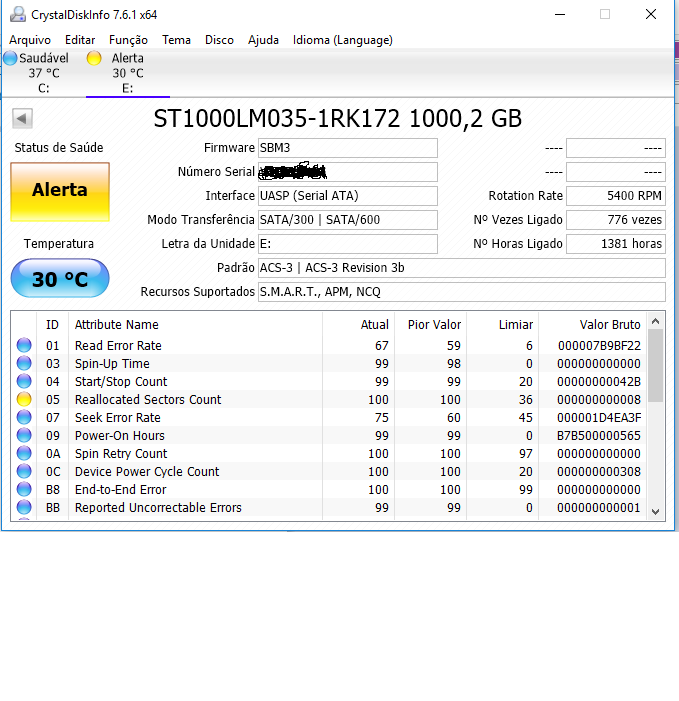
Task: Click status orb of Spin-Up Time row
Action: coord(24,363)
